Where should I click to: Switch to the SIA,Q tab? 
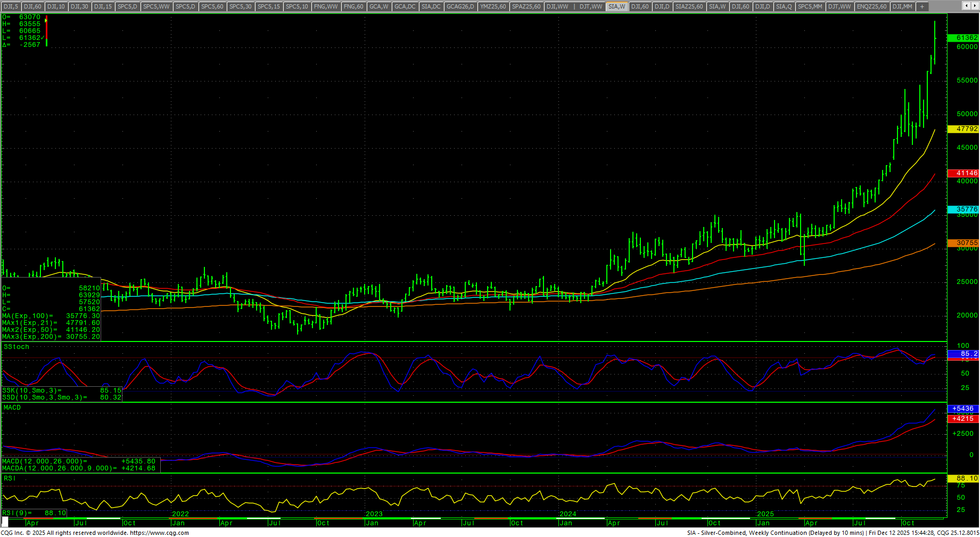pyautogui.click(x=784, y=6)
